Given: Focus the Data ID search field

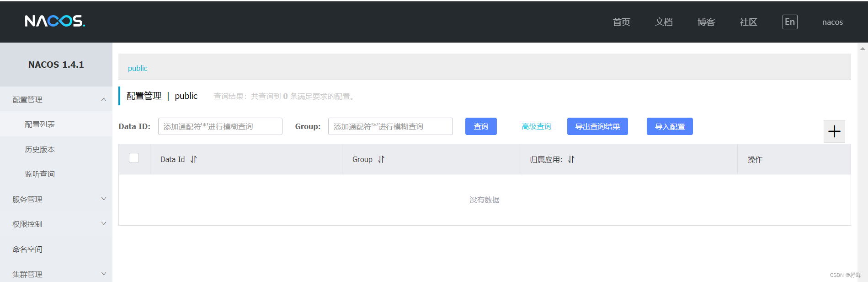Looking at the screenshot, I should pyautogui.click(x=220, y=126).
